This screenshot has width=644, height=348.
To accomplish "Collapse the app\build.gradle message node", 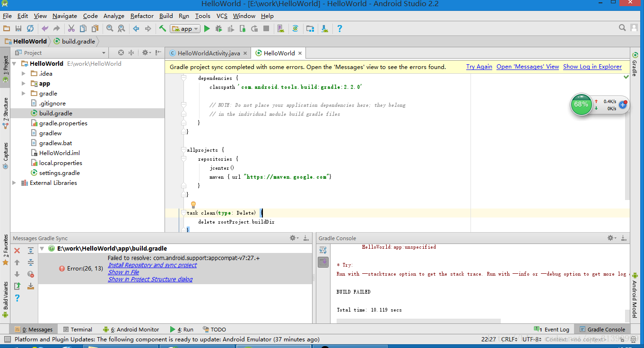I will pyautogui.click(x=42, y=248).
